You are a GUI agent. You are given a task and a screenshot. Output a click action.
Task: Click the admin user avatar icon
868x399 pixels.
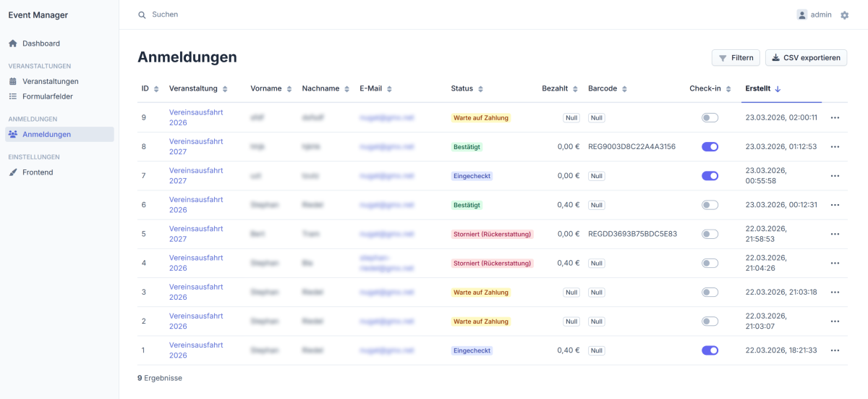tap(802, 14)
